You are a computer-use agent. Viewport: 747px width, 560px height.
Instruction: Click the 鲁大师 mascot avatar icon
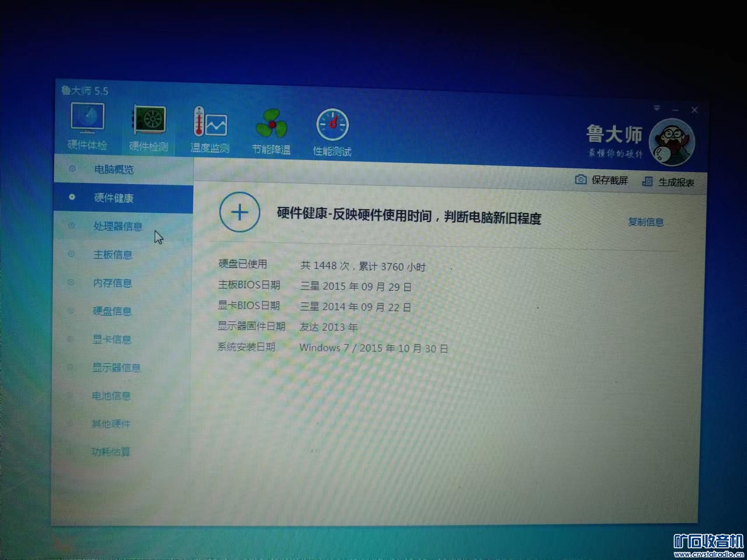coord(672,142)
